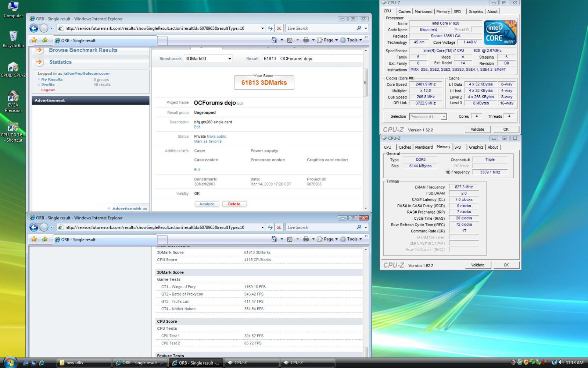This screenshot has width=588, height=368.
Task: Click Internet Explorer quick launch icon
Action: pos(42,363)
